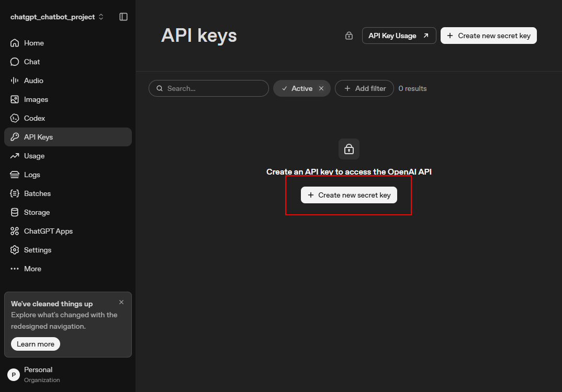Open the Home page
Image resolution: width=562 pixels, height=392 pixels.
click(x=68, y=43)
